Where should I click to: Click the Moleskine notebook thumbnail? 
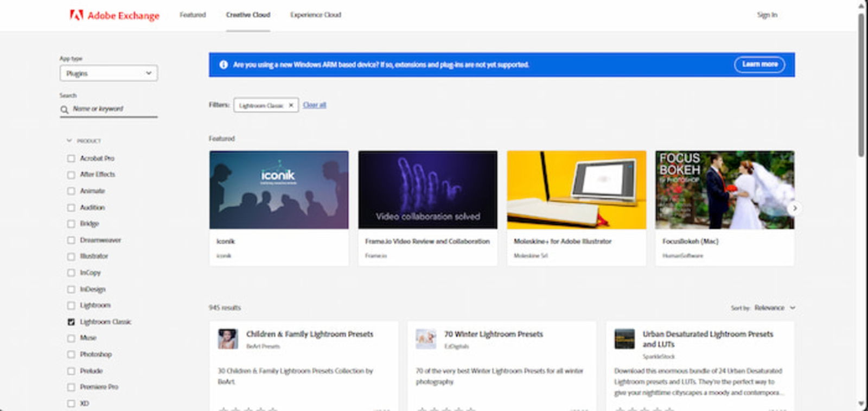[x=577, y=189]
